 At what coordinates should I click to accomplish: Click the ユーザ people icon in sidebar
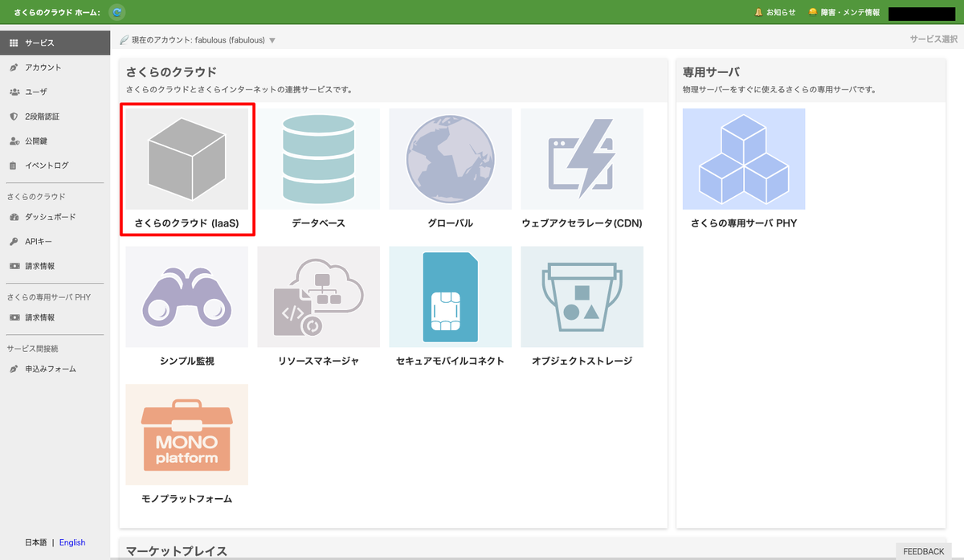point(14,92)
